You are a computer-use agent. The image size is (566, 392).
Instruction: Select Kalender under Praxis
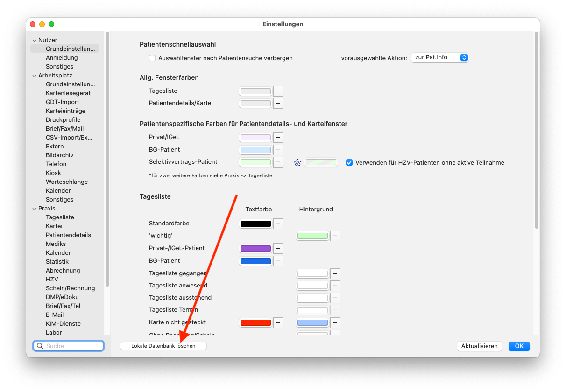[x=58, y=253]
